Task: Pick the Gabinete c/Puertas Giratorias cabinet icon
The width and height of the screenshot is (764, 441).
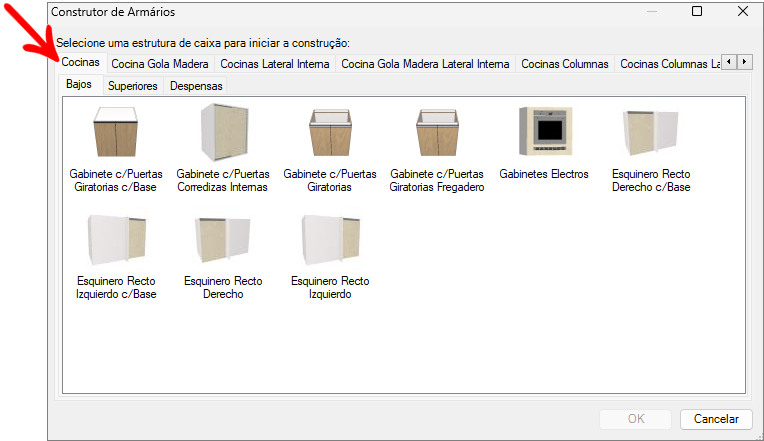Action: (x=330, y=132)
